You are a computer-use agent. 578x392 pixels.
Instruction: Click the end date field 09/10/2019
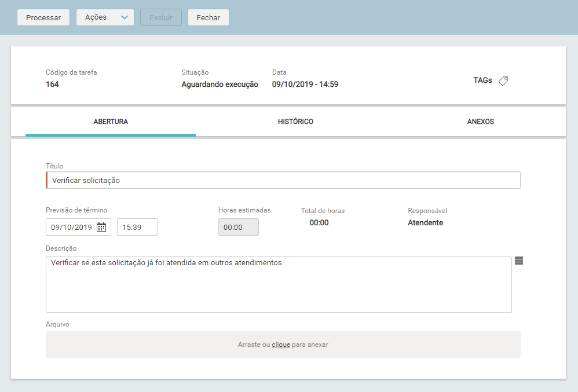pos(78,227)
